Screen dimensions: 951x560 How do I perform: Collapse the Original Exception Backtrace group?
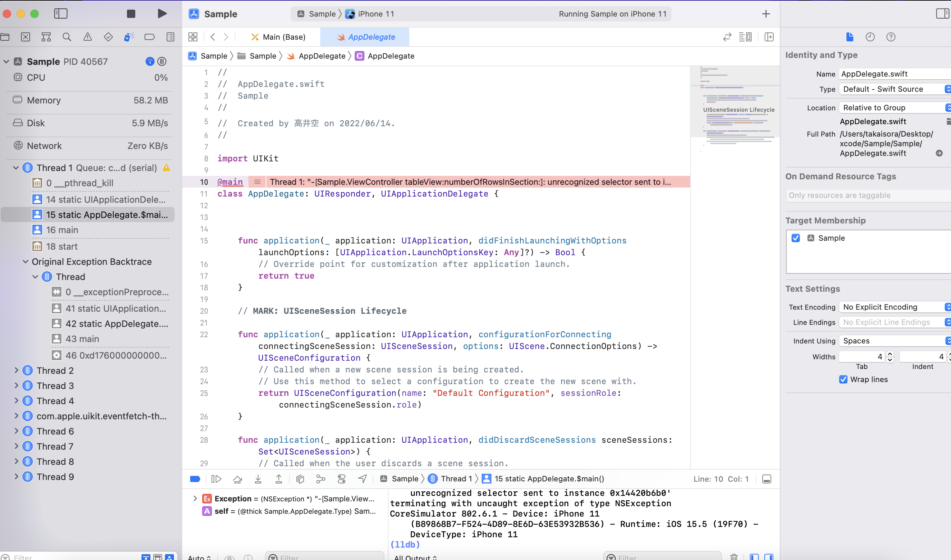(x=25, y=261)
